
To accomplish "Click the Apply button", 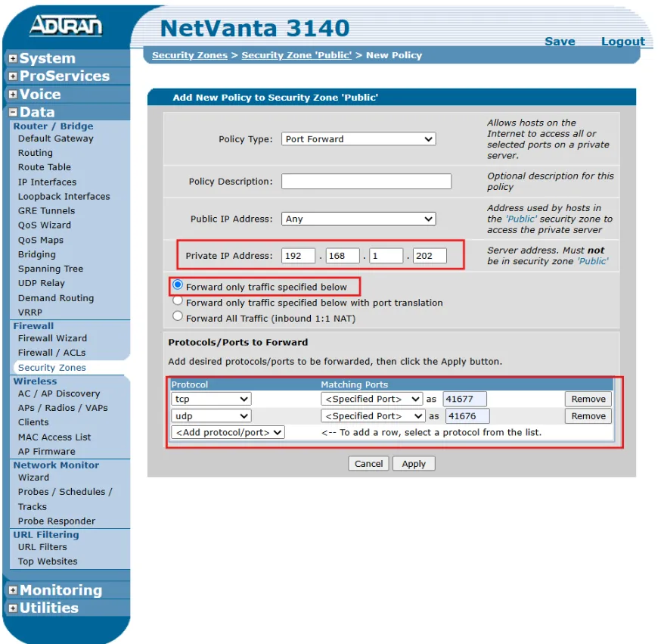I will tap(414, 464).
